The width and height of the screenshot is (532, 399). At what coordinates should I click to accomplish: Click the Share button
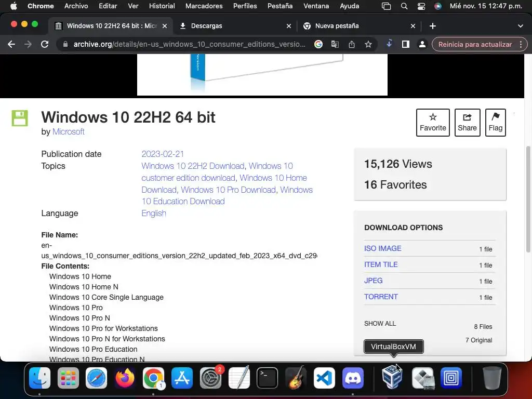tap(467, 123)
